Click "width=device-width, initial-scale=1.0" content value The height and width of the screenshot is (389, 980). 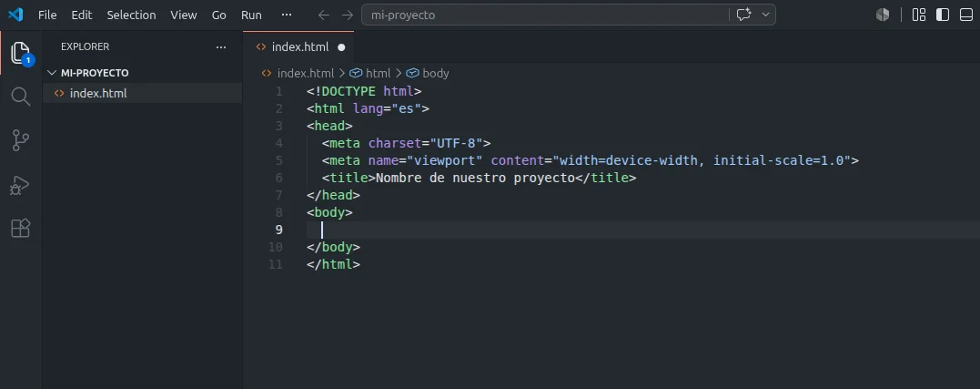click(702, 160)
